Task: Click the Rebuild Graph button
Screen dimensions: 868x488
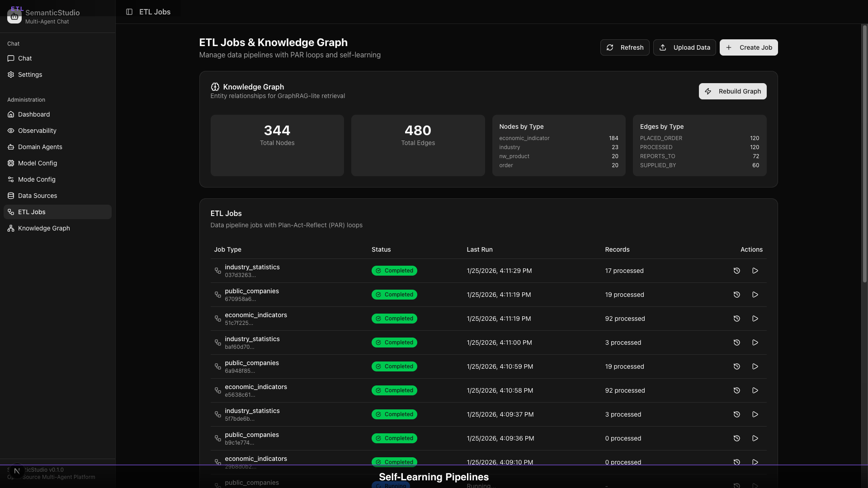Action: (x=732, y=91)
